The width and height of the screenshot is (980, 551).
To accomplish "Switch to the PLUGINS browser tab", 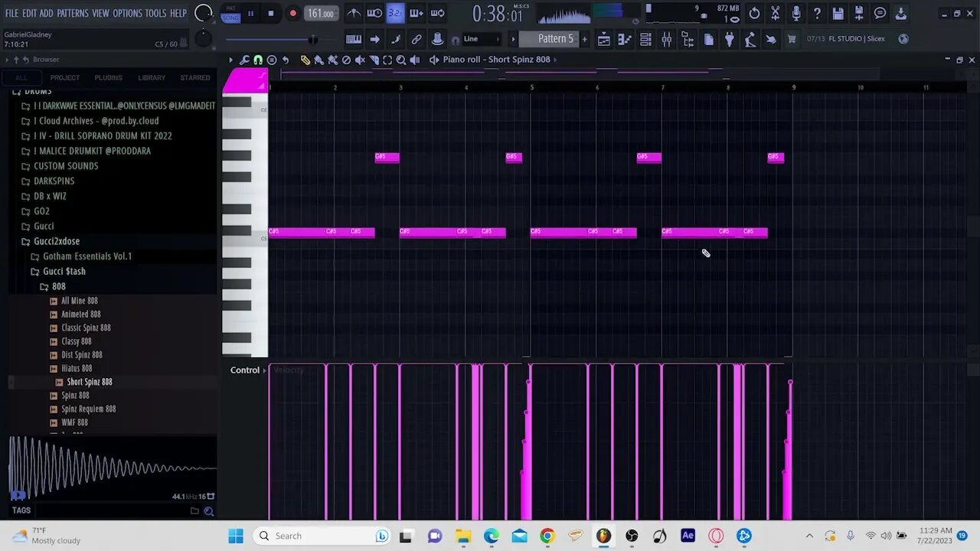I will 108,77.
